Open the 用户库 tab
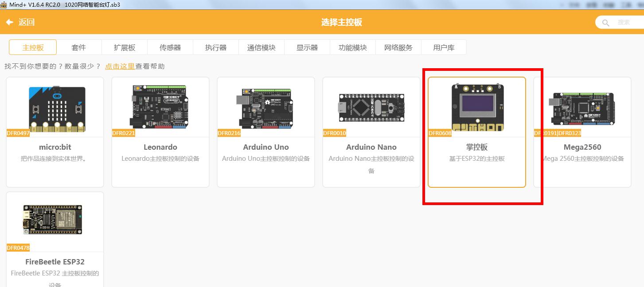This screenshot has height=287, width=644. [x=444, y=47]
